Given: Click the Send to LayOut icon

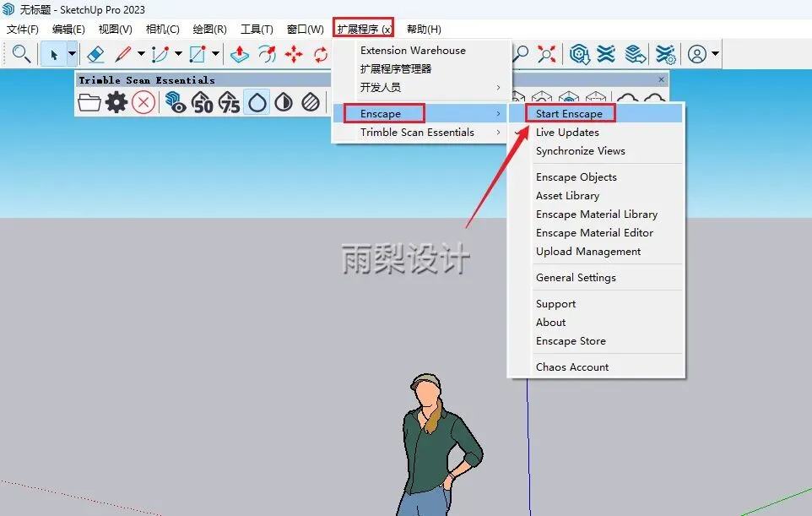Looking at the screenshot, I should 636,54.
